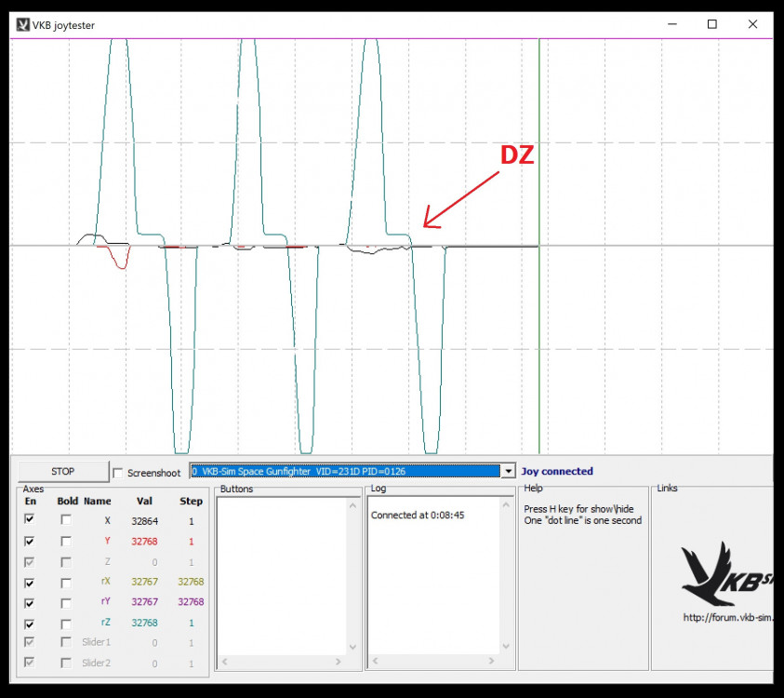Image resolution: width=784 pixels, height=698 pixels.
Task: Click the 'Connected at 0:08:45' log entry
Action: pyautogui.click(x=418, y=515)
